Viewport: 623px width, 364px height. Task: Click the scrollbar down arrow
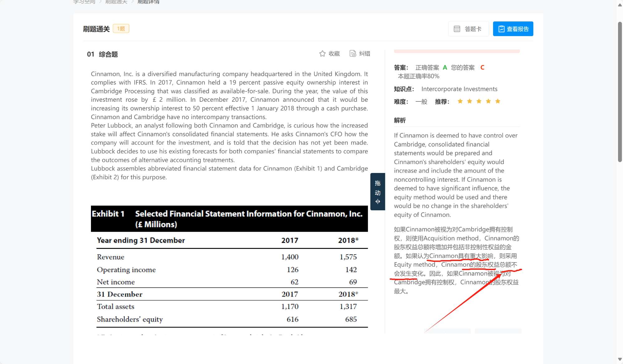[620, 359]
